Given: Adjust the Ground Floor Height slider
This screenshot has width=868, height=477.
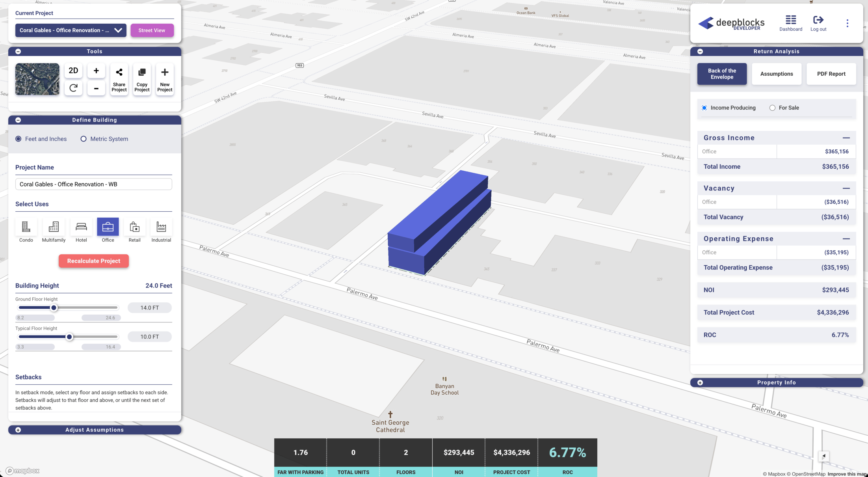Looking at the screenshot, I should [54, 307].
